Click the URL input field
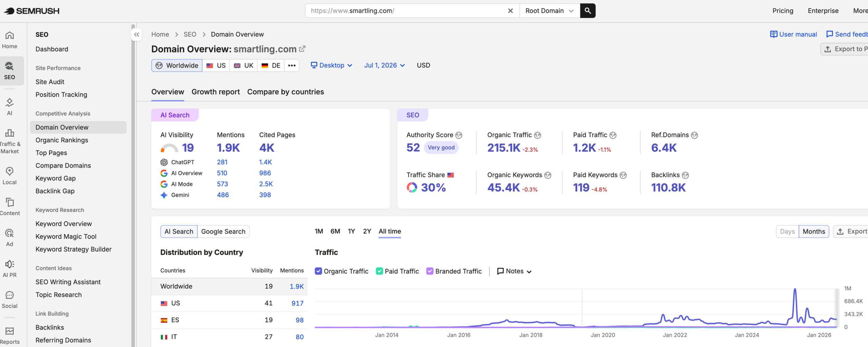The height and width of the screenshot is (347, 868). 407,11
